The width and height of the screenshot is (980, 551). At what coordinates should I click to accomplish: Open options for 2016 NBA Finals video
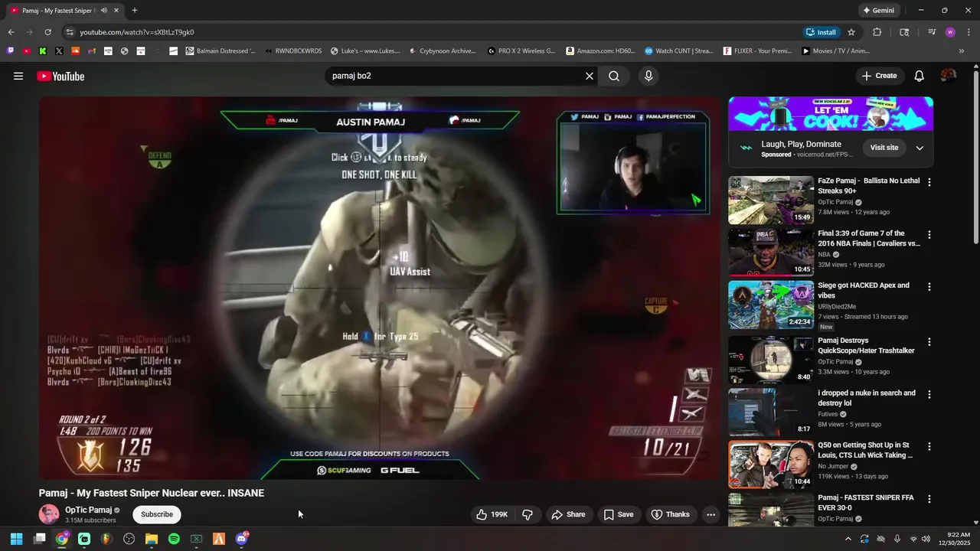coord(929,235)
